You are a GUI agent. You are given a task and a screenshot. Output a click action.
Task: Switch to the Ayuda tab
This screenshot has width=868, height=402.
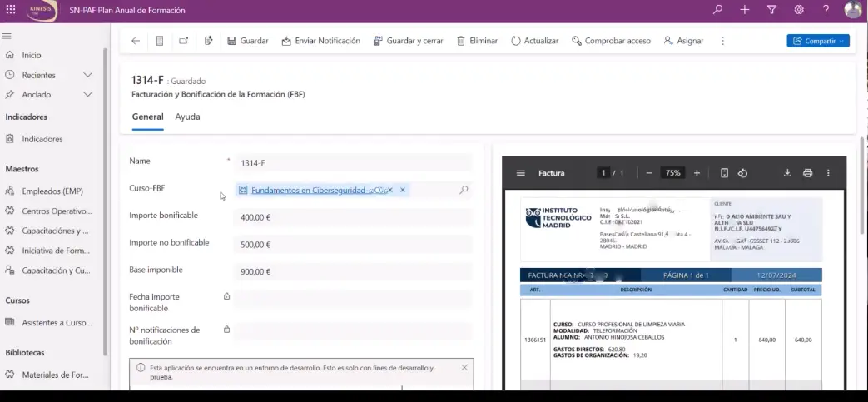187,117
